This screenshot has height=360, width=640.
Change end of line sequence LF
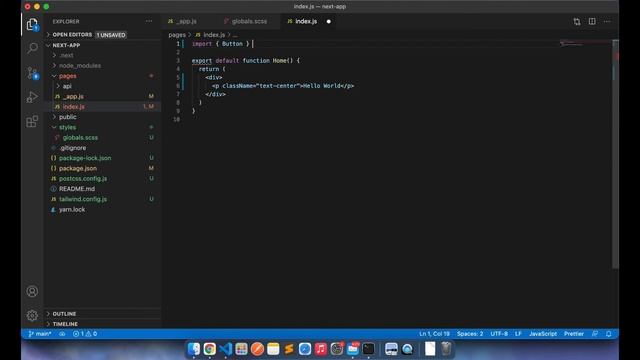[518, 334]
